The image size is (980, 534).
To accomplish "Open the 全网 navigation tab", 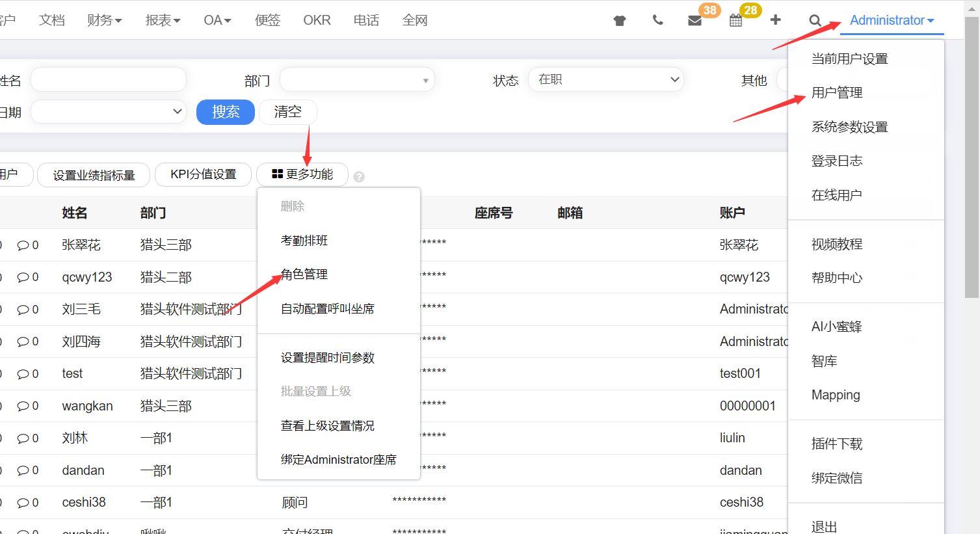I will [x=415, y=20].
